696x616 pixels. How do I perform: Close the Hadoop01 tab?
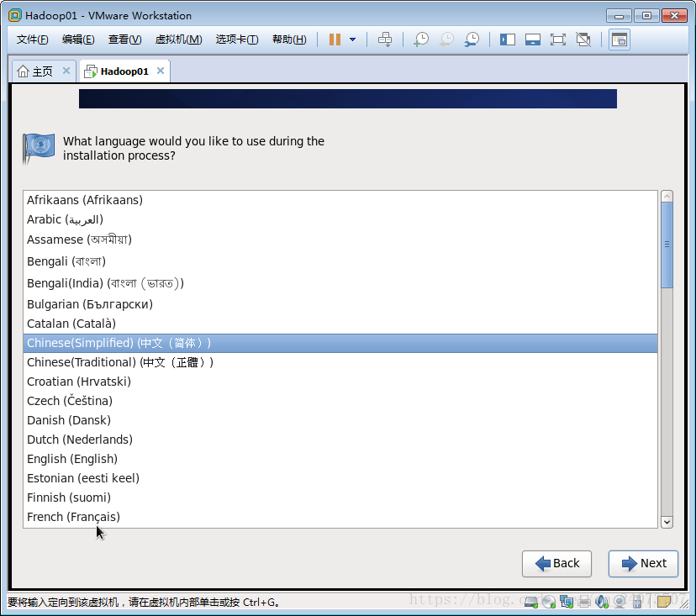pos(161,71)
